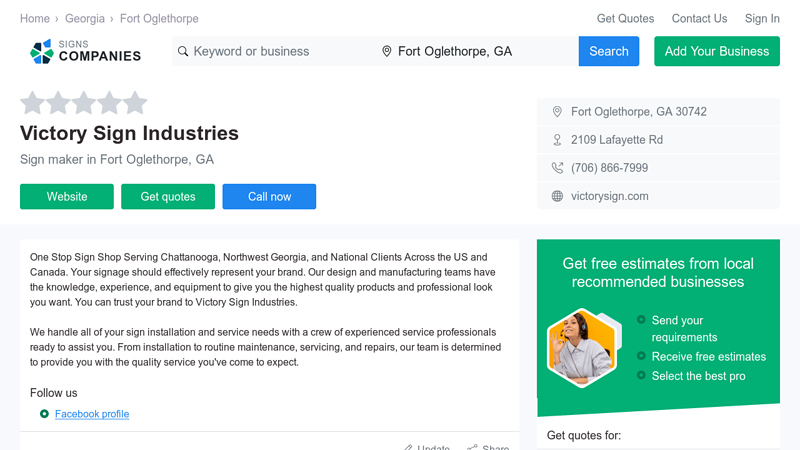This screenshot has height=450, width=800.
Task: Click Add Your Business
Action: [x=717, y=51]
